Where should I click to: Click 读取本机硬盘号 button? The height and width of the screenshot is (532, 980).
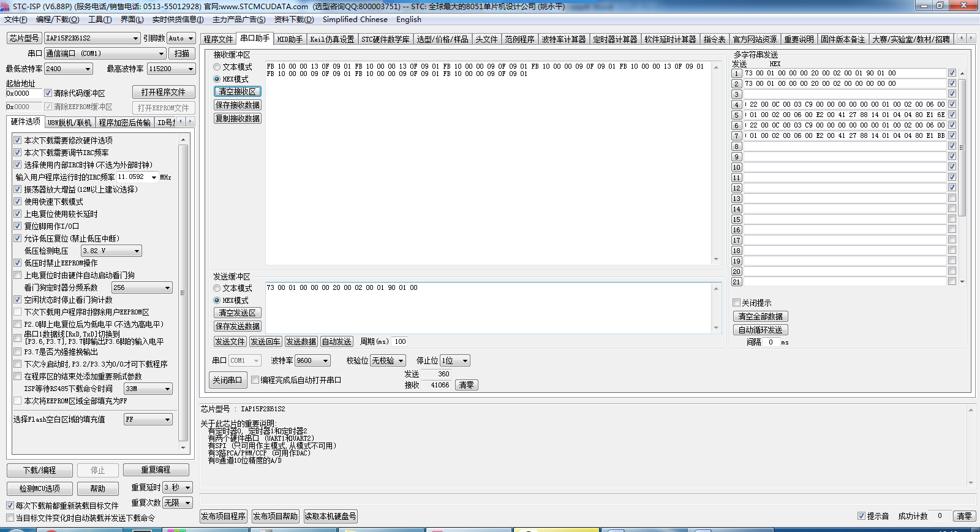(330, 516)
